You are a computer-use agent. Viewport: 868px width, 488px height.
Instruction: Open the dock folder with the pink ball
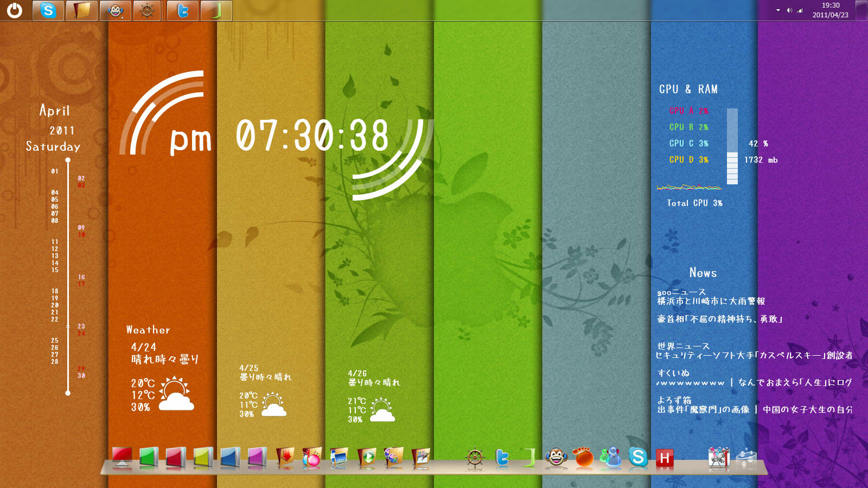312,458
